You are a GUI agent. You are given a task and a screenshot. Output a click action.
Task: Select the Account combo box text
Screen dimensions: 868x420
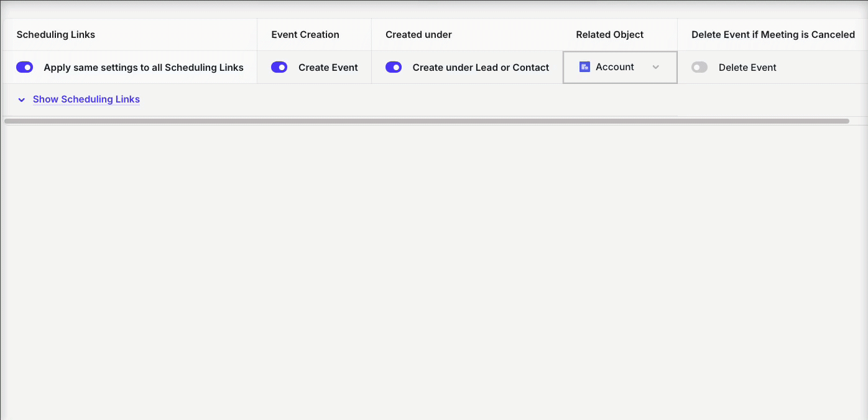(x=614, y=67)
